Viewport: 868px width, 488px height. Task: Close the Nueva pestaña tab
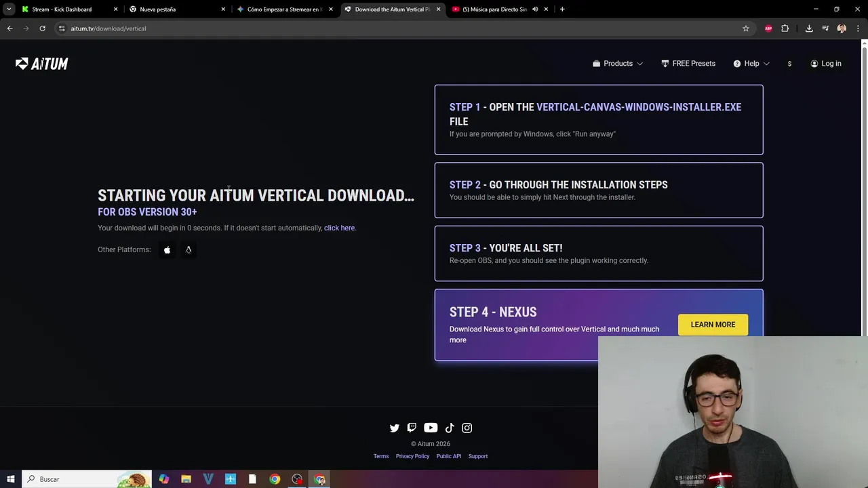pyautogui.click(x=223, y=9)
